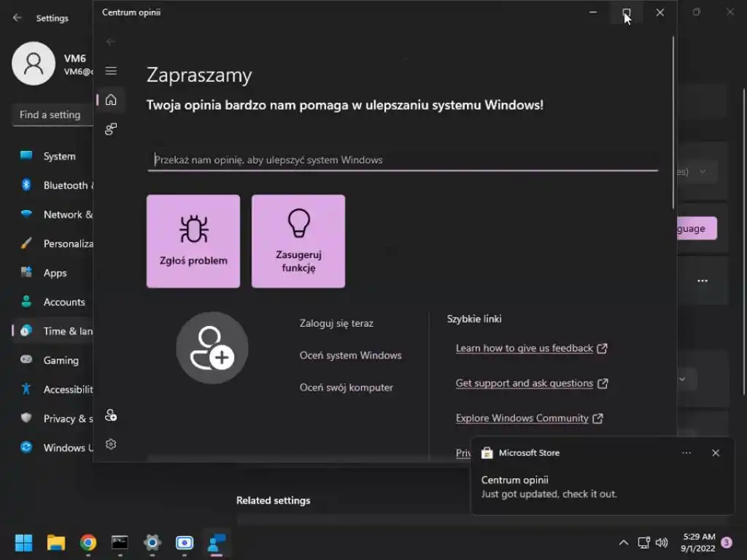Open the Windows Start menu

point(23,542)
